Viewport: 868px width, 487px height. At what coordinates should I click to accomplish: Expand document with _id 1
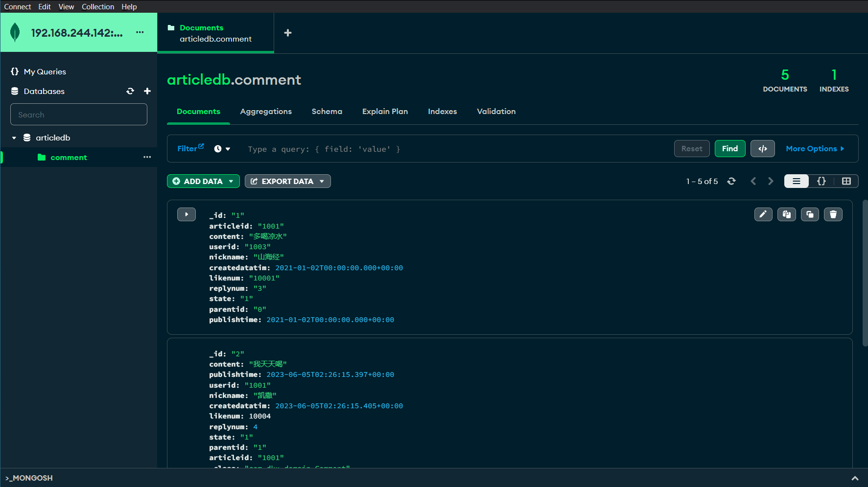coord(187,214)
